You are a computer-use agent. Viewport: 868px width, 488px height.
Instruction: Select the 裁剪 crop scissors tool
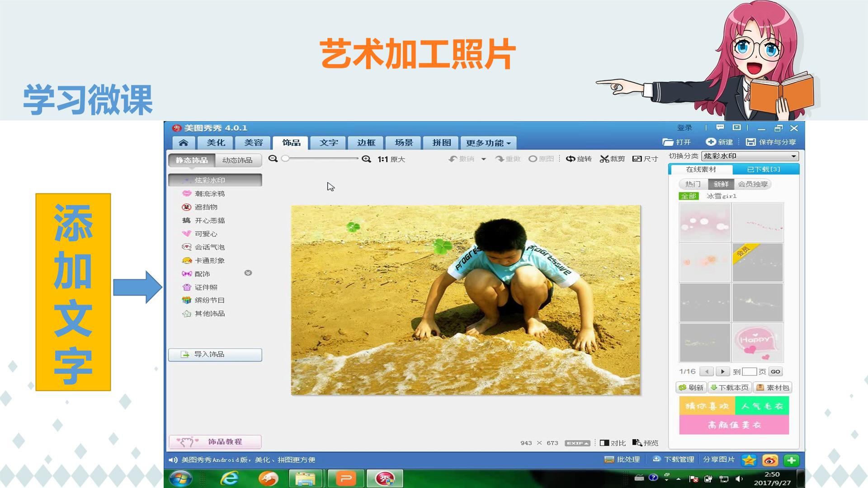(612, 159)
